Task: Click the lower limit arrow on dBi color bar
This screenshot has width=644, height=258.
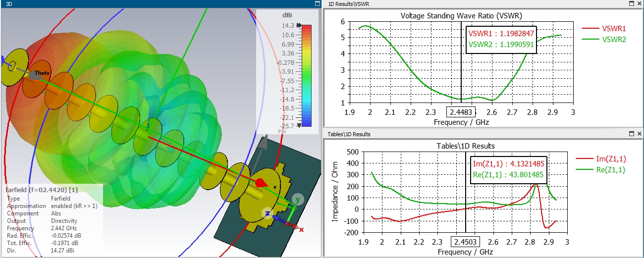Action: [299, 126]
